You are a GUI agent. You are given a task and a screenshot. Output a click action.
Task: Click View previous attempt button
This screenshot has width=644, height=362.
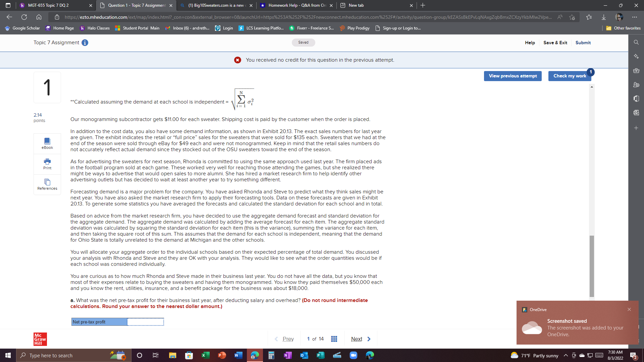[x=513, y=76]
